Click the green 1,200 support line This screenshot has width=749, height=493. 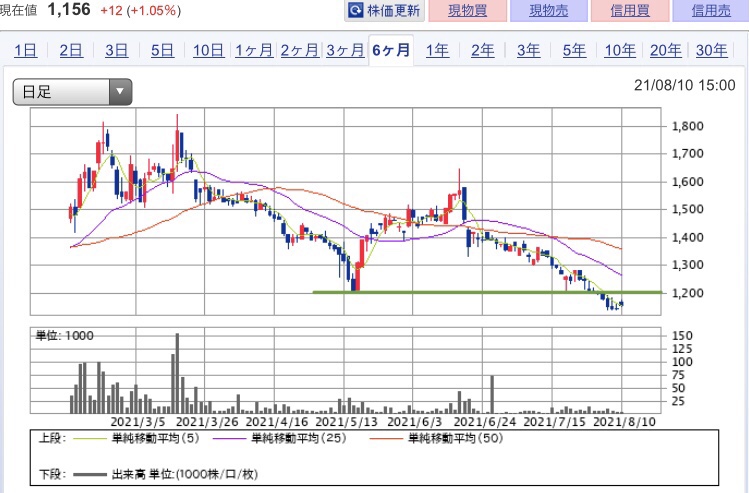point(487,292)
